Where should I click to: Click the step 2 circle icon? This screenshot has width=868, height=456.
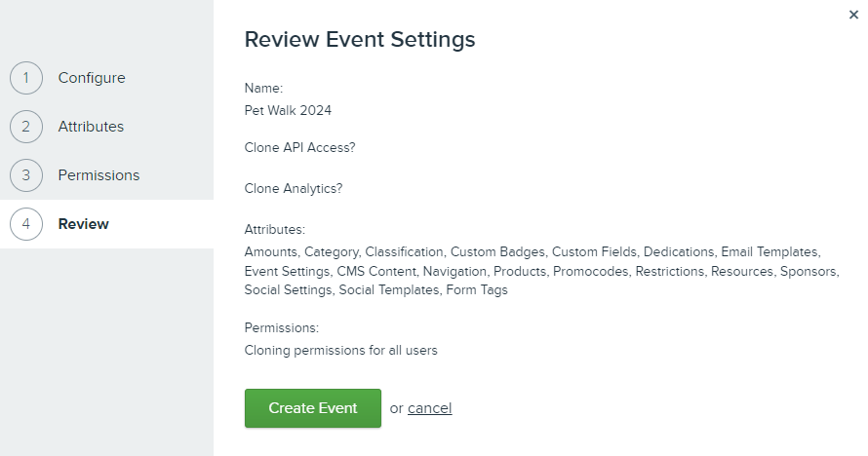point(26,127)
